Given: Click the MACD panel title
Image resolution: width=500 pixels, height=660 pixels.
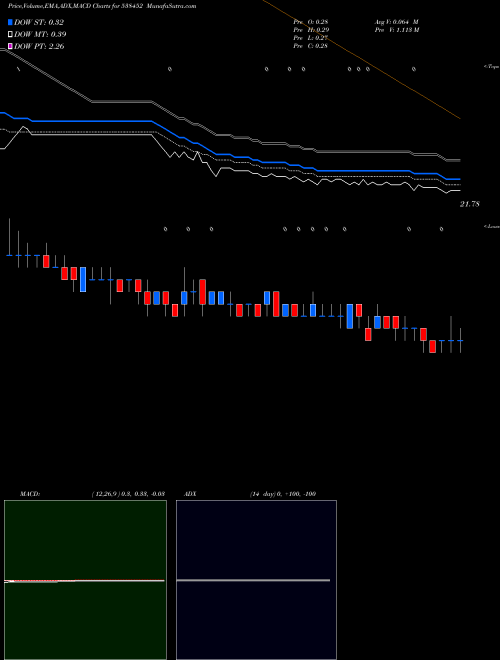Looking at the screenshot, I should 30,494.
